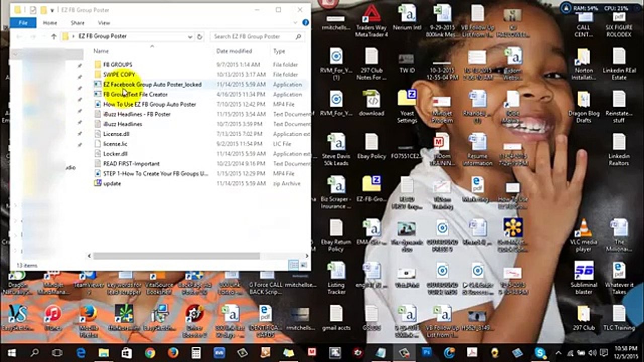
Task: Open Adobe Acrobat from taskbar
Action: 472,353
